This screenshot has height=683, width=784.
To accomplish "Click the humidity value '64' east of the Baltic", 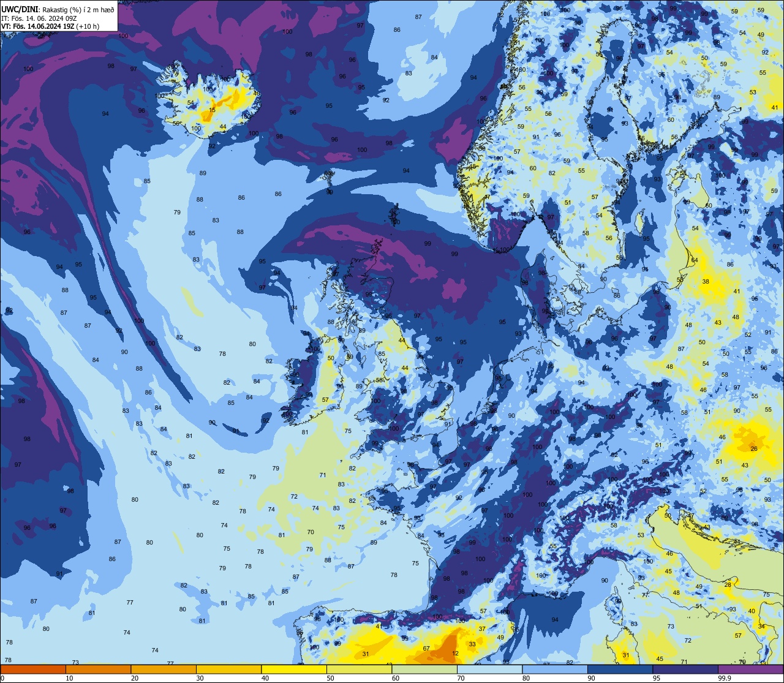I will pyautogui.click(x=695, y=260).
